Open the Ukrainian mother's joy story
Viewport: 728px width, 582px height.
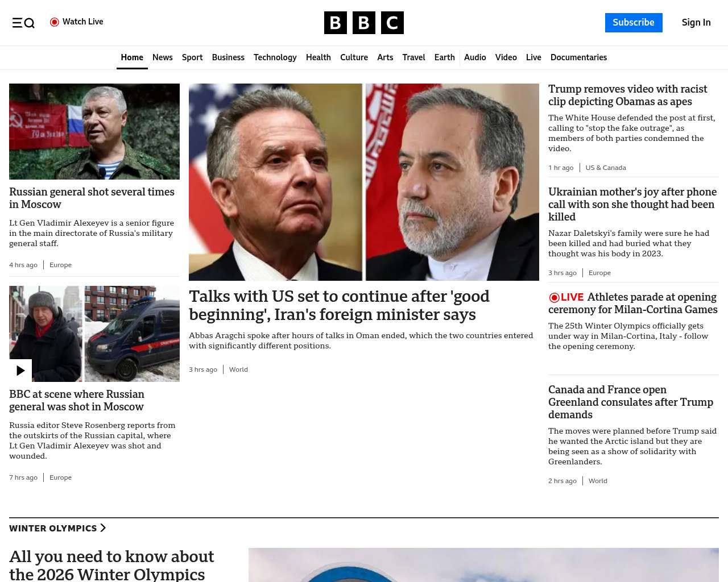pos(632,204)
